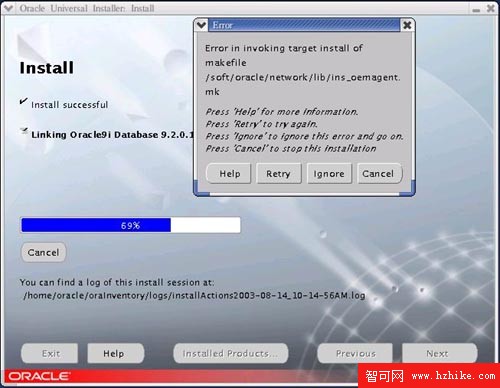This screenshot has width=500, height=388.
Task: Click the Cancel button under the progress bar
Action: (x=44, y=252)
